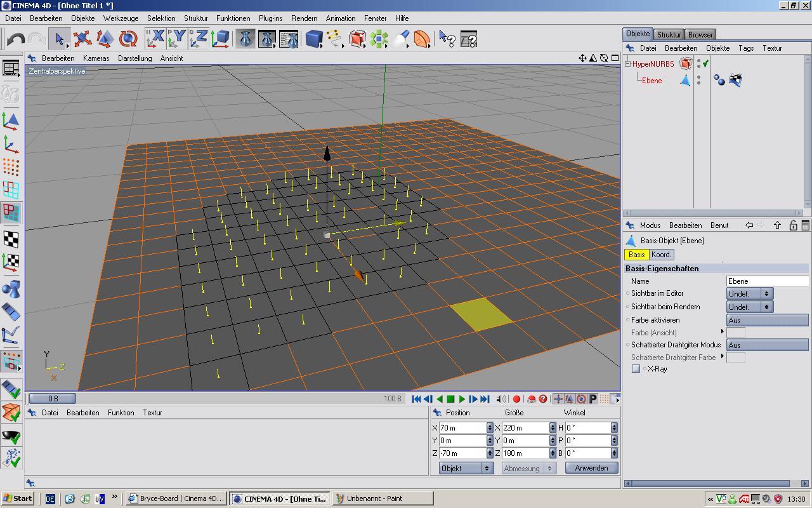Open the Objekt coordinate mode dropdown

[x=466, y=468]
